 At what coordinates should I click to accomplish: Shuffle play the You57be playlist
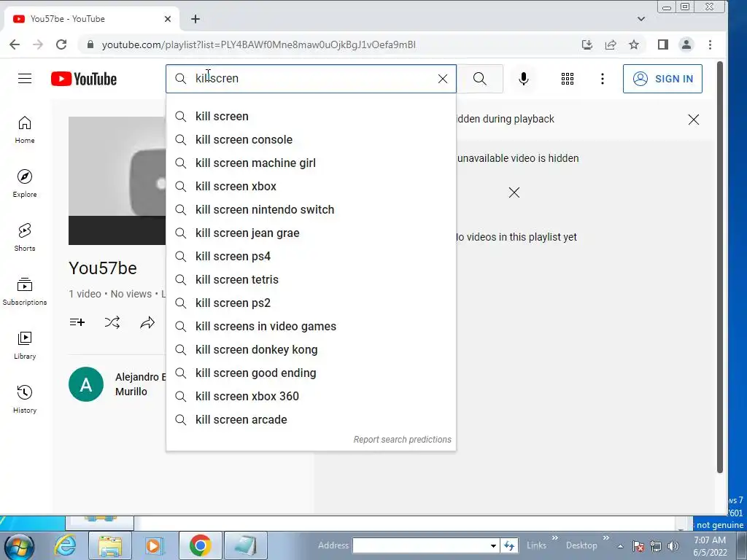pyautogui.click(x=112, y=322)
